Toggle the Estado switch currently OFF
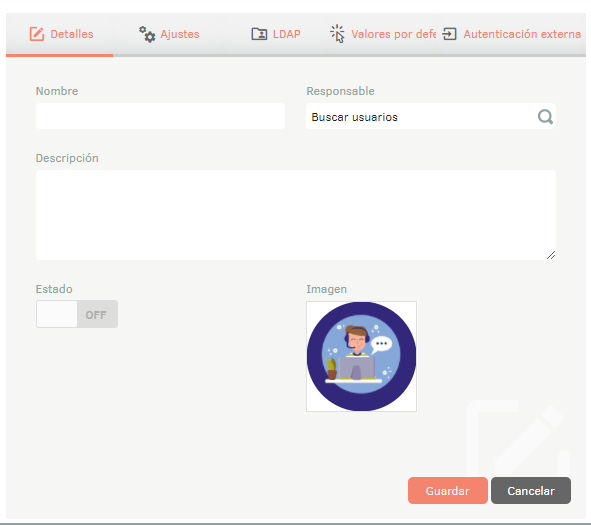This screenshot has width=591, height=525. pyautogui.click(x=77, y=314)
